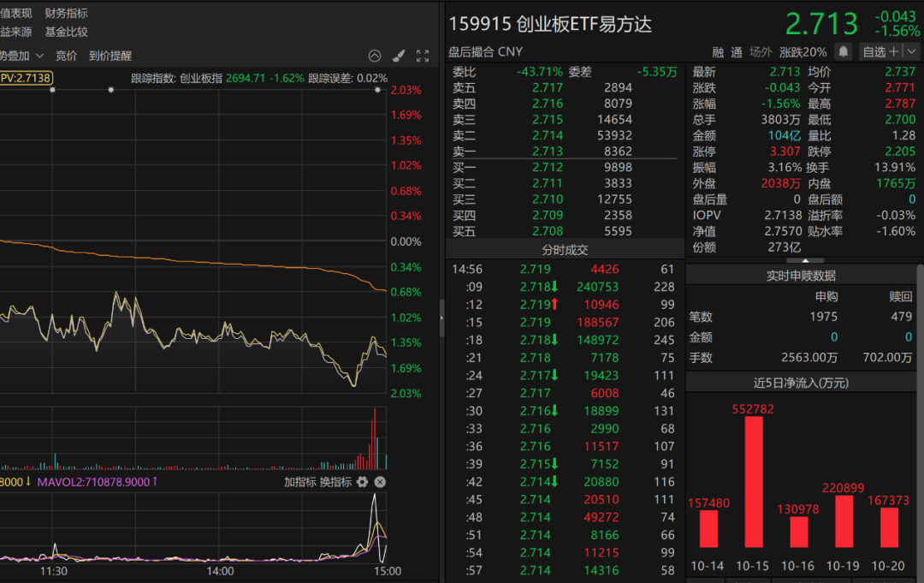This screenshot has height=583, width=924.
Task: Select the 卖五 ask price 2.717
Action: [548, 88]
